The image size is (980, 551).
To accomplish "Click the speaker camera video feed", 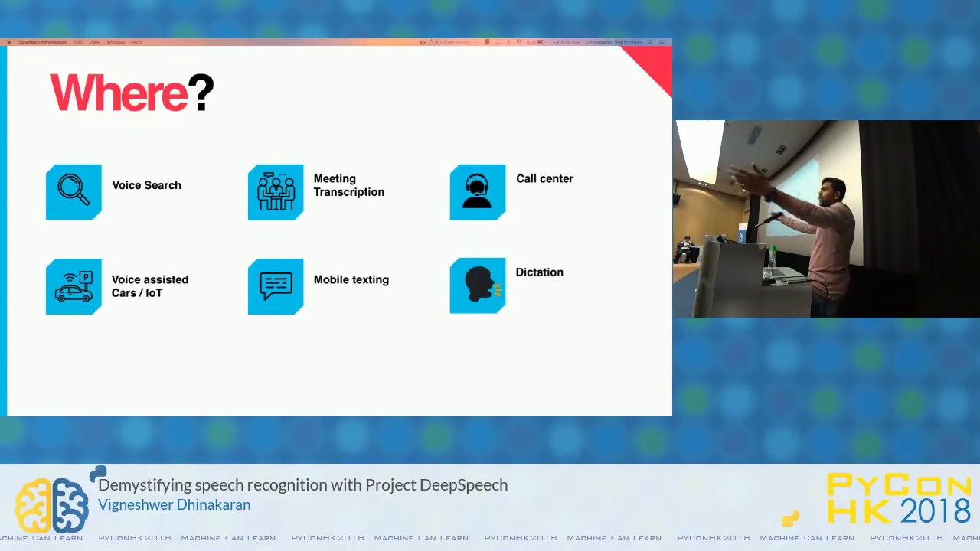I will click(827, 219).
